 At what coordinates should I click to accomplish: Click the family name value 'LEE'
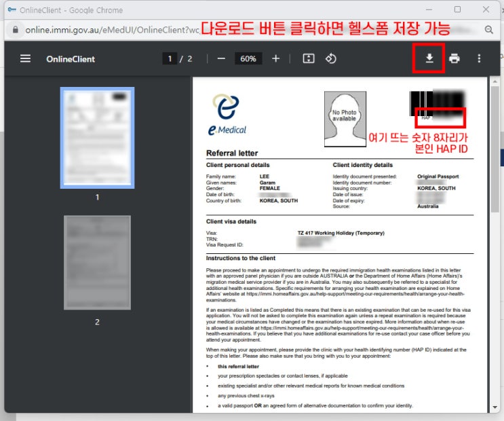(265, 177)
